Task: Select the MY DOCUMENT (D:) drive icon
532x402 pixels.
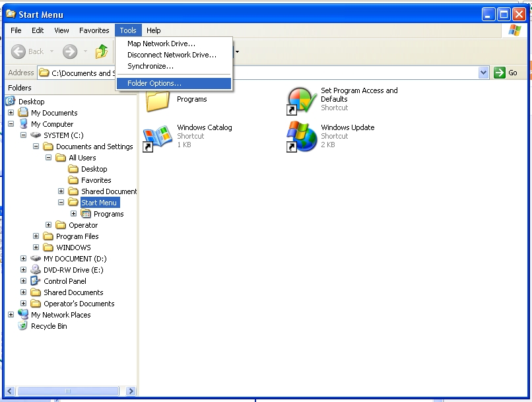Action: pyautogui.click(x=36, y=259)
